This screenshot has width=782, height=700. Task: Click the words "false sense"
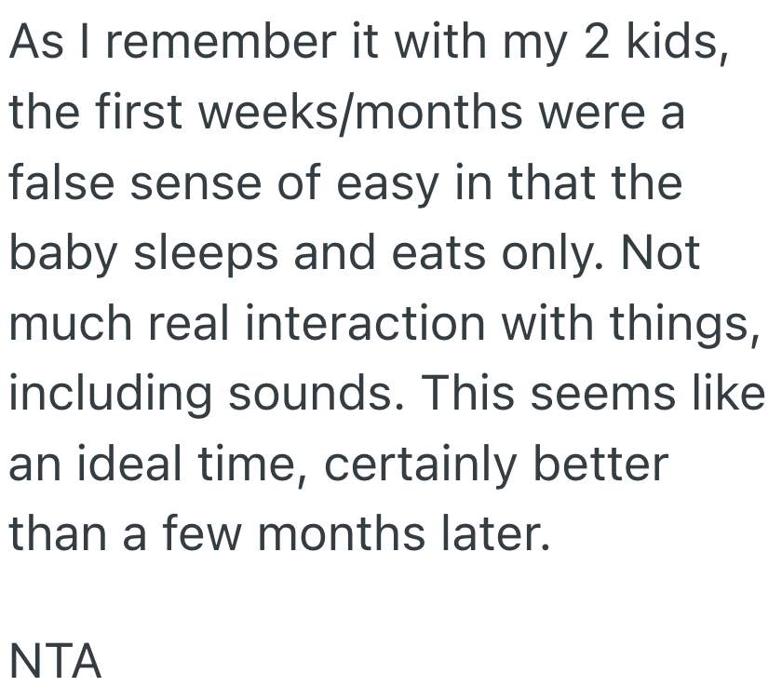[132, 185]
